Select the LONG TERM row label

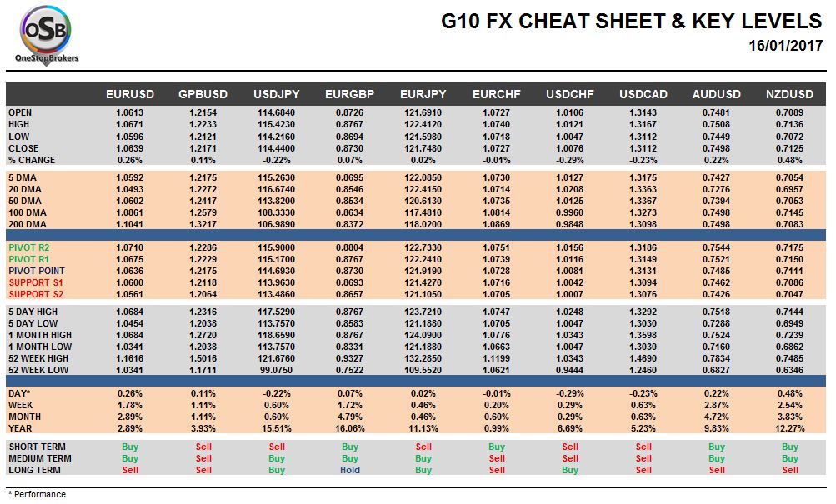[x=34, y=471]
